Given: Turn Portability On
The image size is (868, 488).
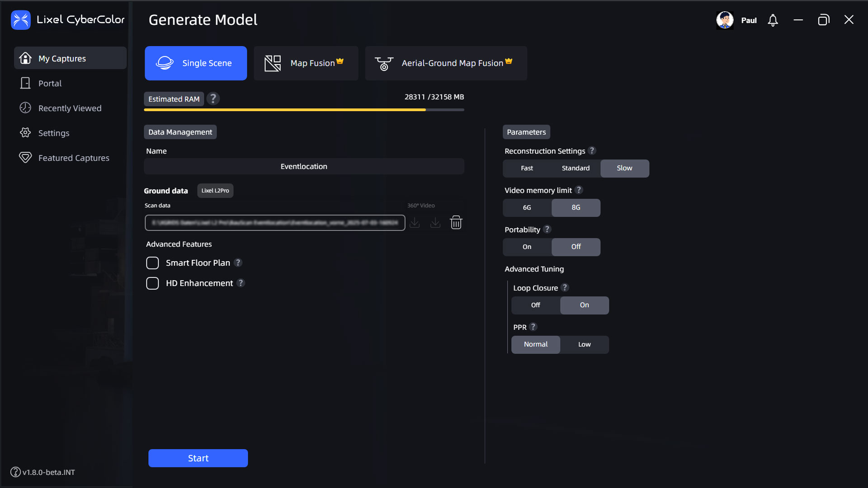Looking at the screenshot, I should 527,247.
